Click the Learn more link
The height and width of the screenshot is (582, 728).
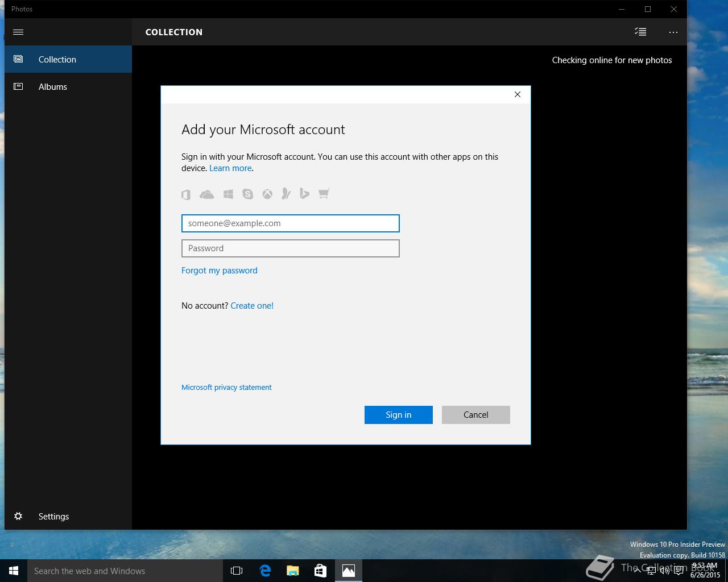[x=230, y=168]
